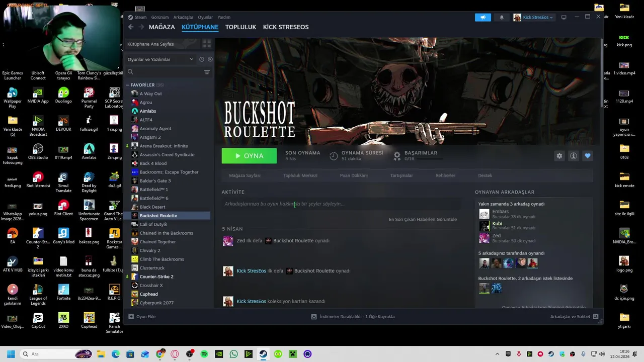This screenshot has width=644, height=362.
Task: Open the Yardım menu
Action: click(x=224, y=17)
